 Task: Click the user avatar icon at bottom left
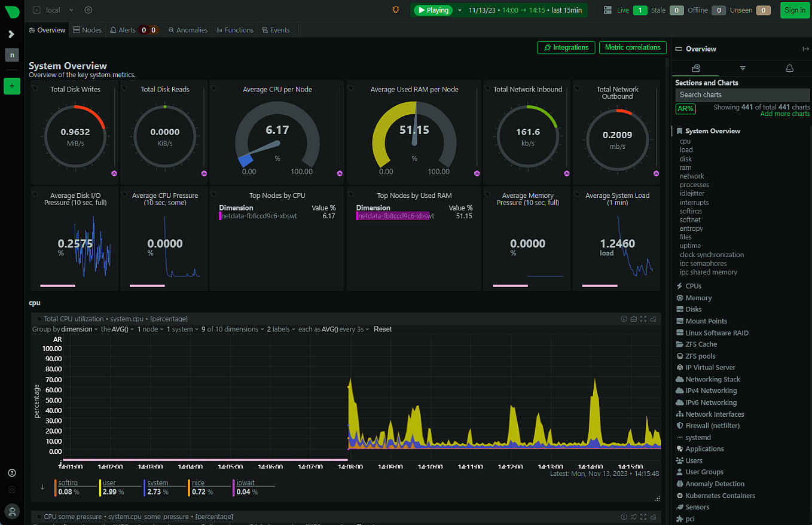tap(12, 510)
